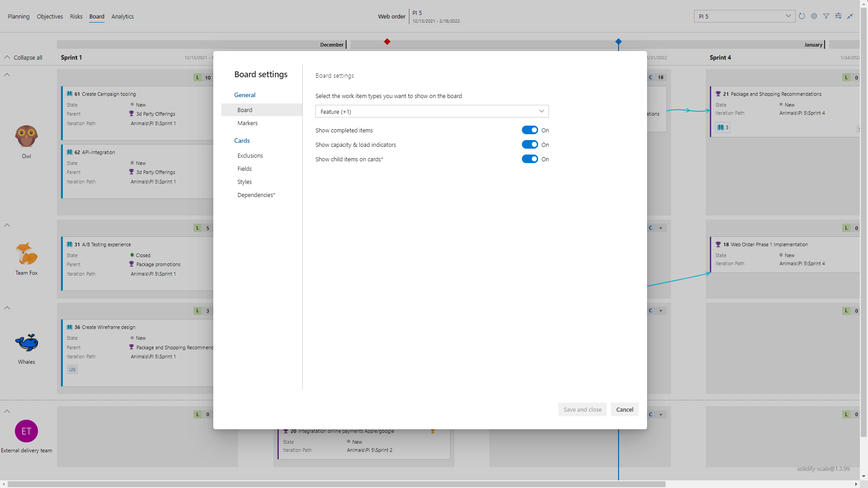Open the settings gear icon

(x=814, y=16)
